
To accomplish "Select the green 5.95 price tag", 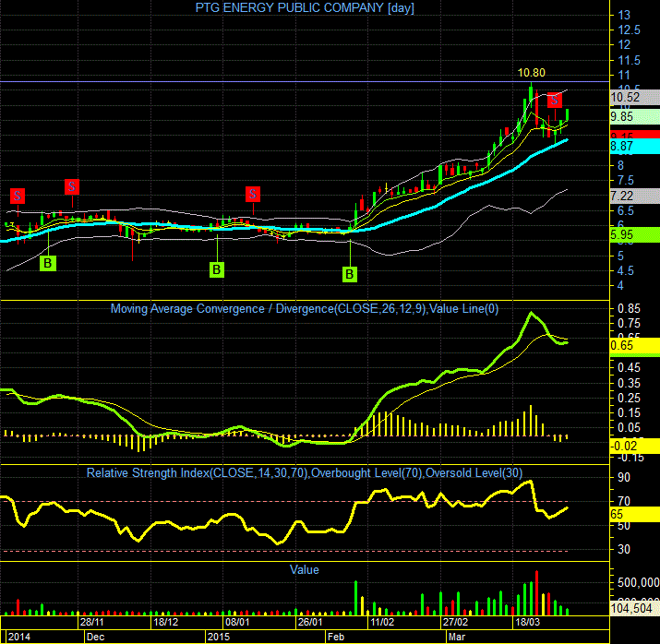I will point(635,234).
